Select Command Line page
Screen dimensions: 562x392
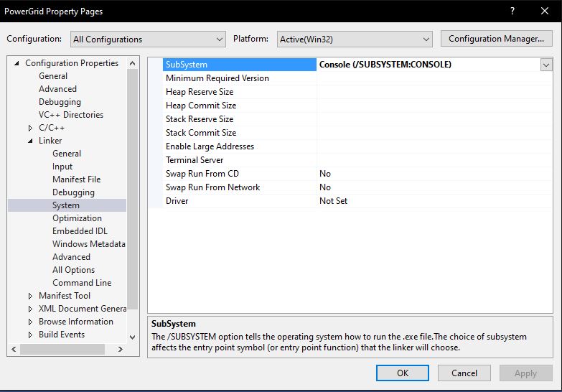(82, 283)
